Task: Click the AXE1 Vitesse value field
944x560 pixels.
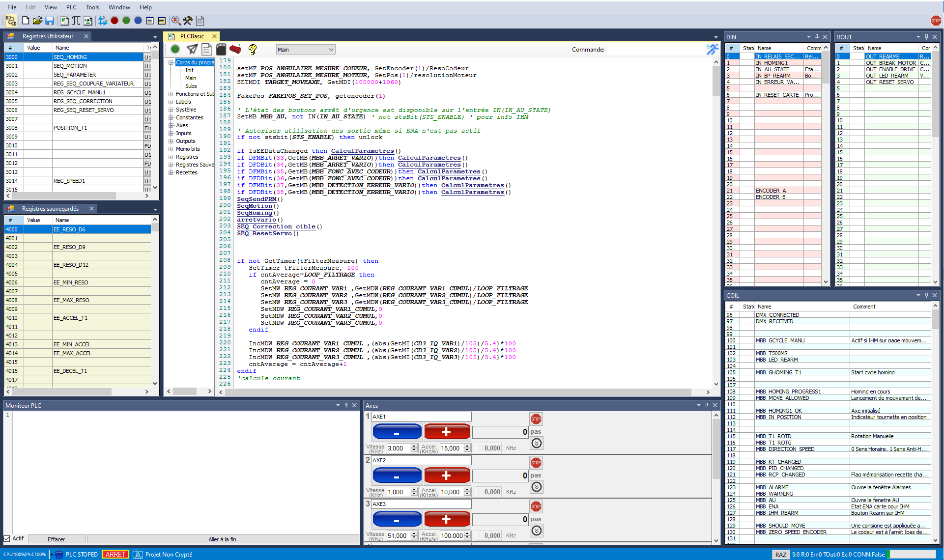Action: coord(399,448)
